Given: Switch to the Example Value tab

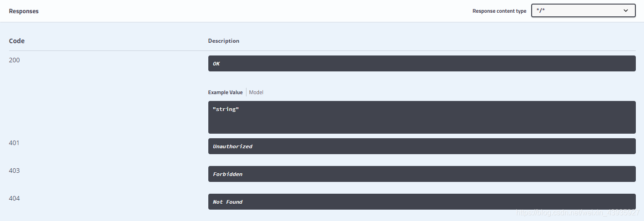Looking at the screenshot, I should click(x=225, y=92).
